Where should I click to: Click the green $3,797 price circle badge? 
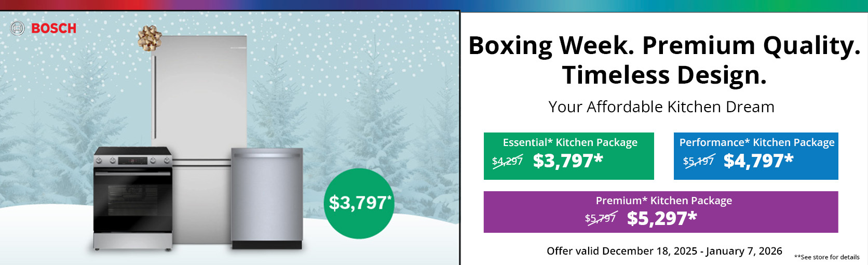click(359, 203)
